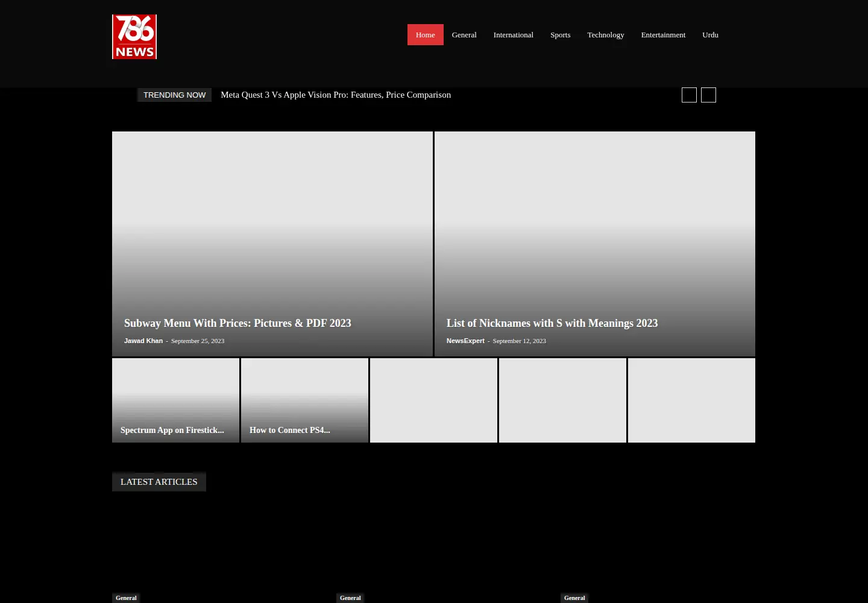868x603 pixels.
Task: Open List of Nicknames with S article
Action: click(x=552, y=323)
